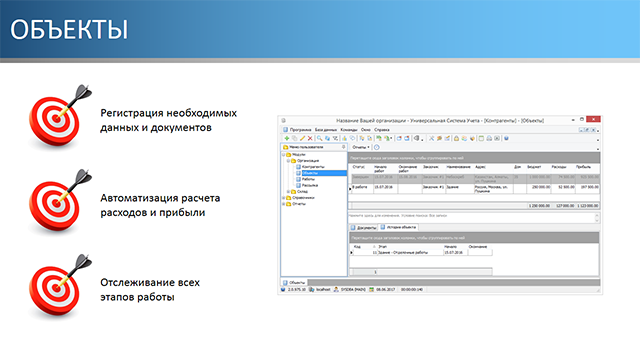Click the red X Delete icon

tap(310, 138)
